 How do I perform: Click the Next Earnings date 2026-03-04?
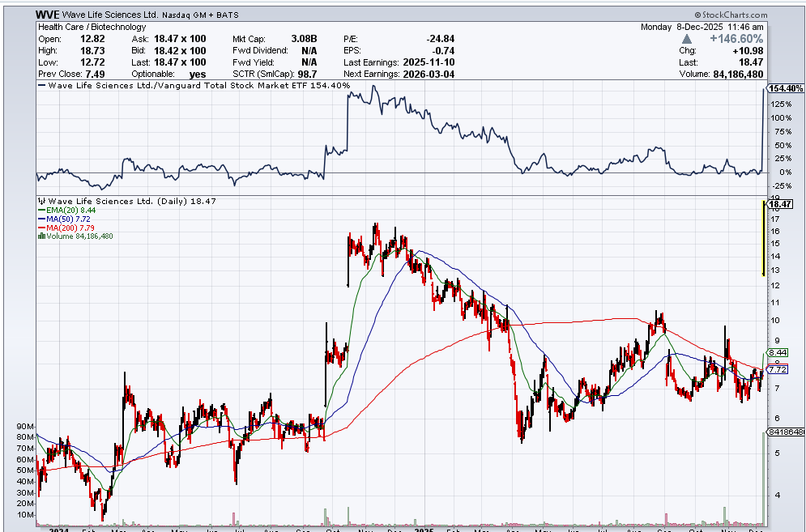tap(429, 74)
